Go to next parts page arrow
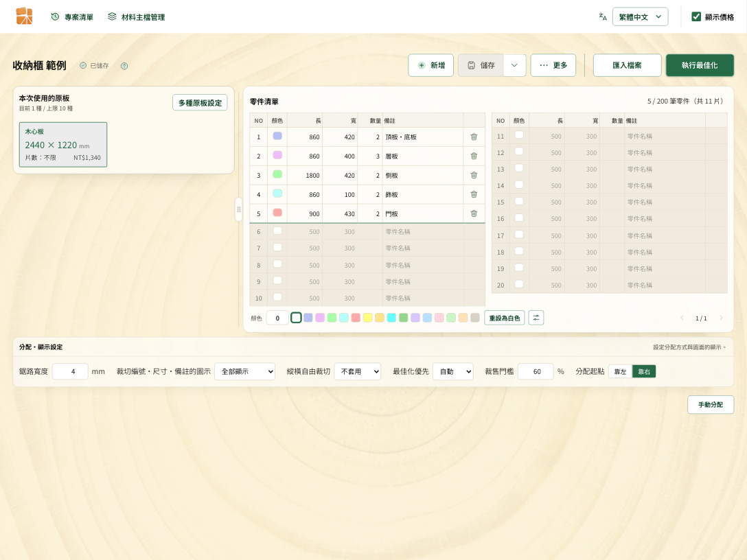 [x=721, y=318]
